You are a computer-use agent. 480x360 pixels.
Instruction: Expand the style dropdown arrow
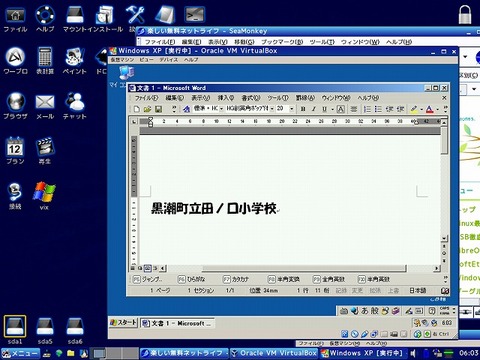(x=221, y=109)
